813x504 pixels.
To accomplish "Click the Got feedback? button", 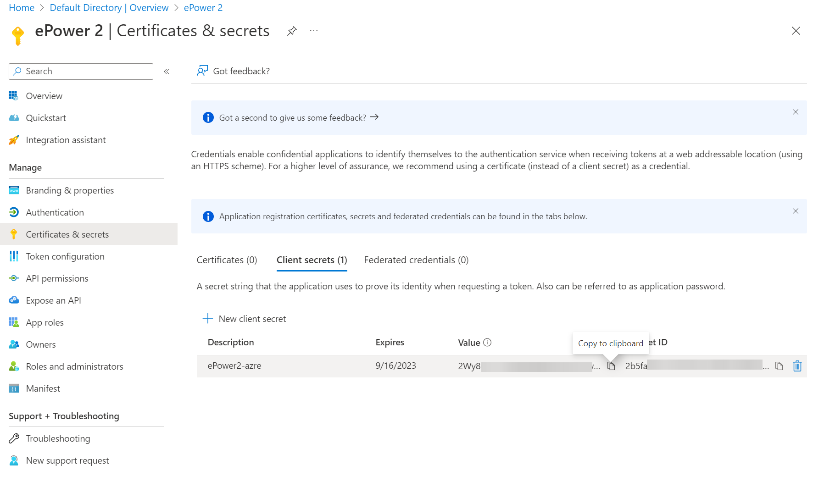I will [233, 71].
